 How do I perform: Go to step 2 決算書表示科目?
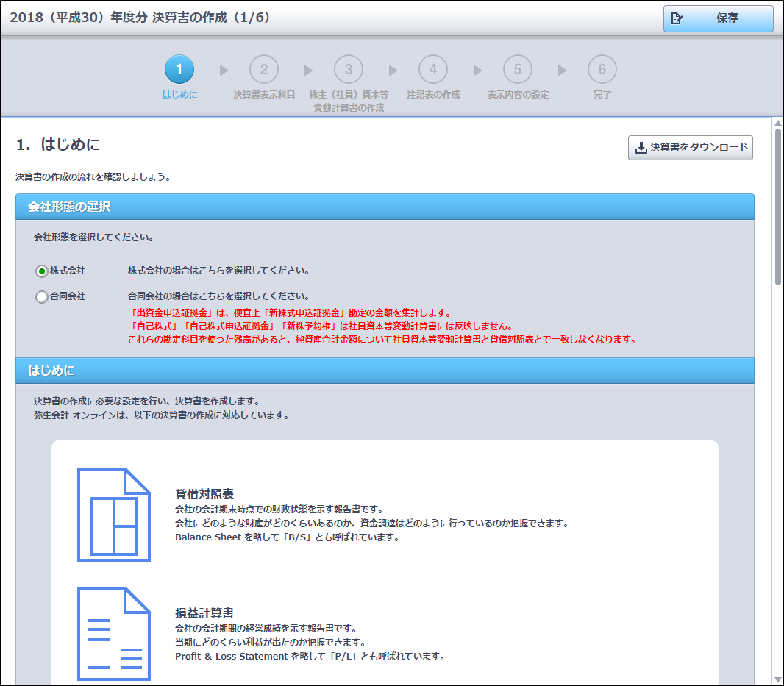[x=264, y=70]
